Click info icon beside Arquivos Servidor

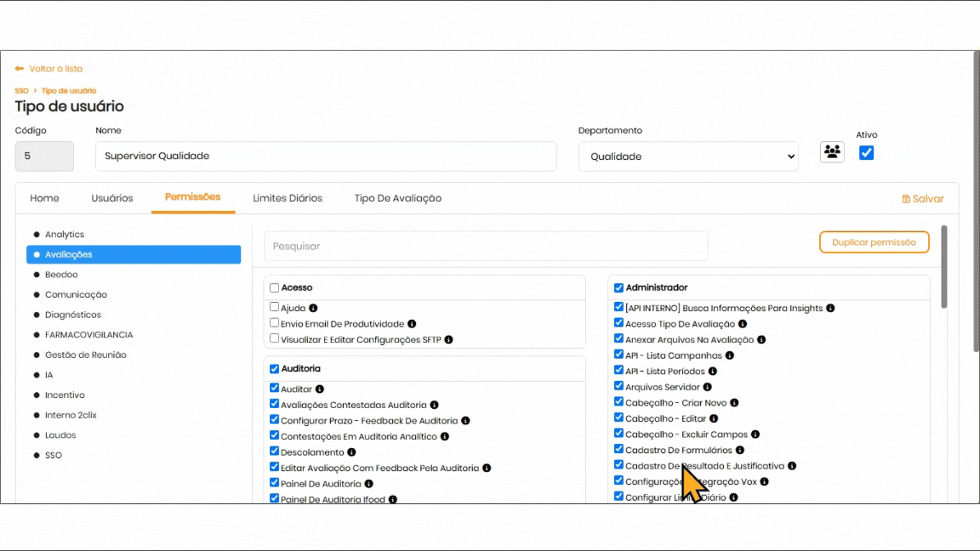[708, 387]
